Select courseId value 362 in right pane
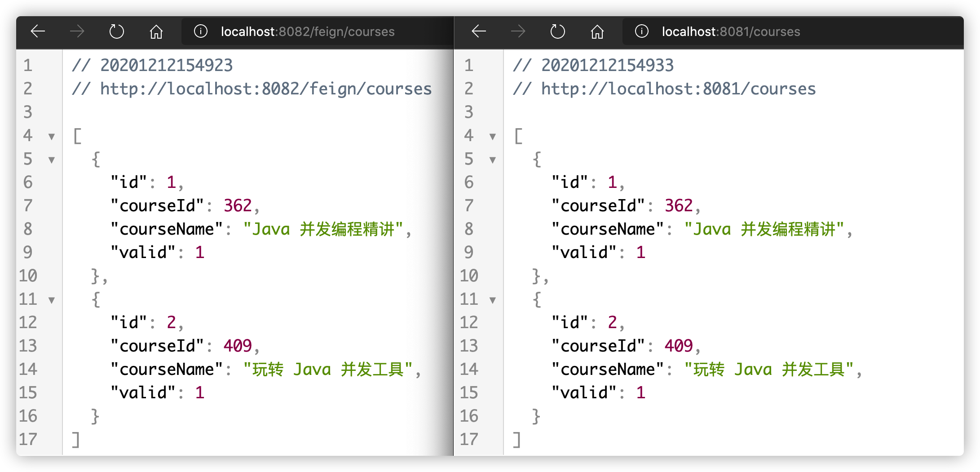The height and width of the screenshot is (472, 980). [679, 206]
